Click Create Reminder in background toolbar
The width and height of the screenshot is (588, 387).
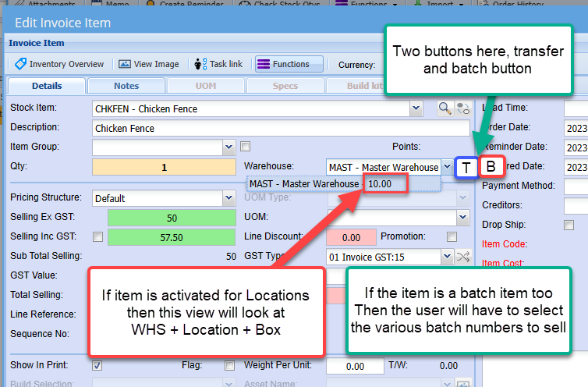(186, 3)
